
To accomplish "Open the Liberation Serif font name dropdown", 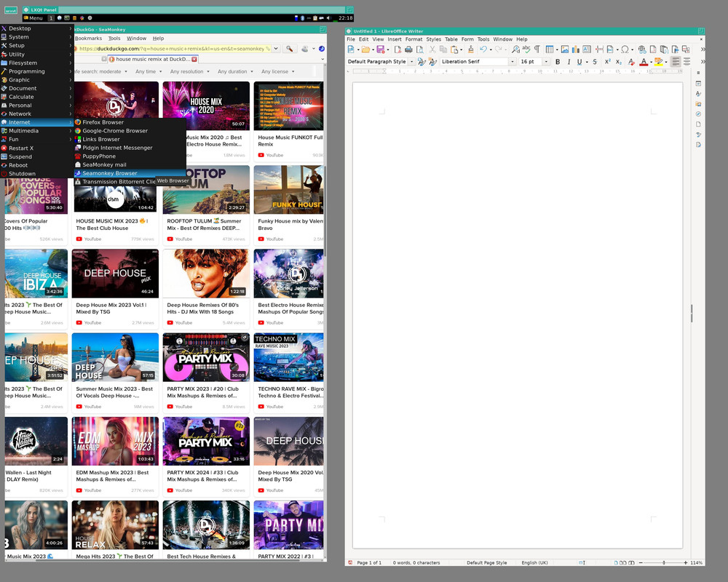I will pyautogui.click(x=513, y=62).
